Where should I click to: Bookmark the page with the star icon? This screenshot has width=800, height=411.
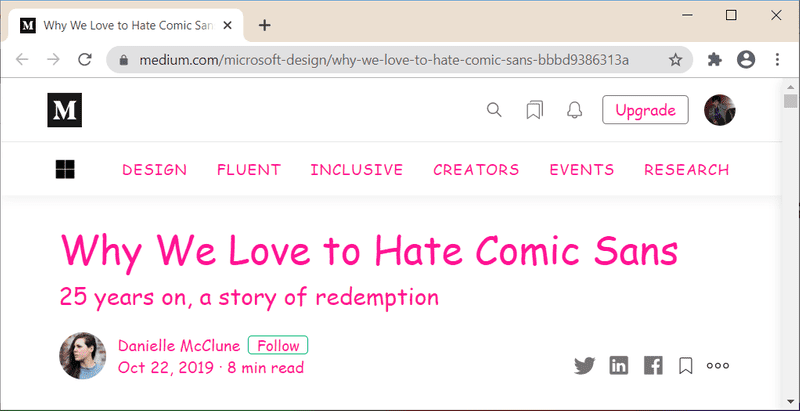click(x=676, y=60)
